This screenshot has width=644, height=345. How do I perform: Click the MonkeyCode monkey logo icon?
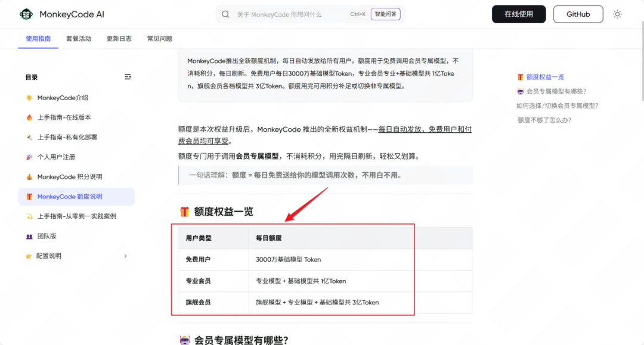point(26,14)
